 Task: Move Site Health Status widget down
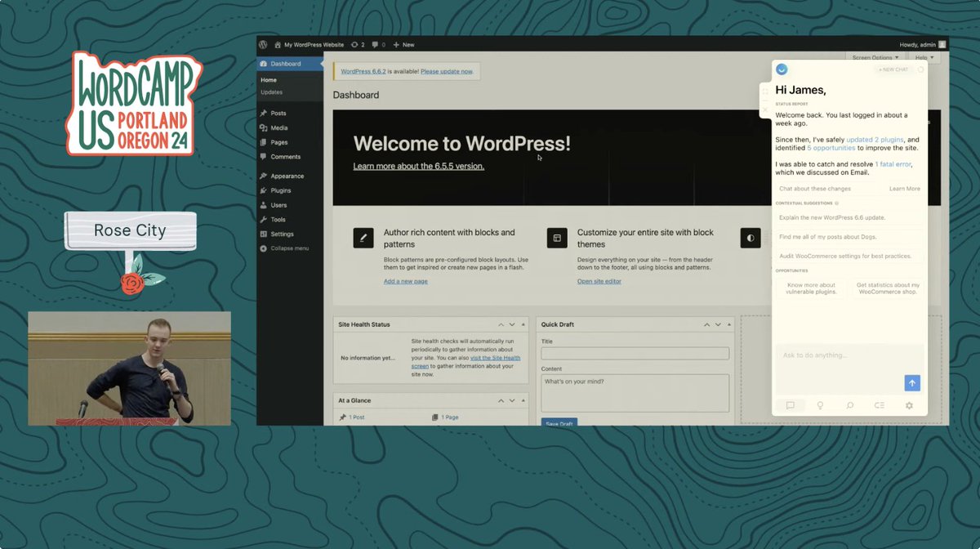click(x=512, y=324)
